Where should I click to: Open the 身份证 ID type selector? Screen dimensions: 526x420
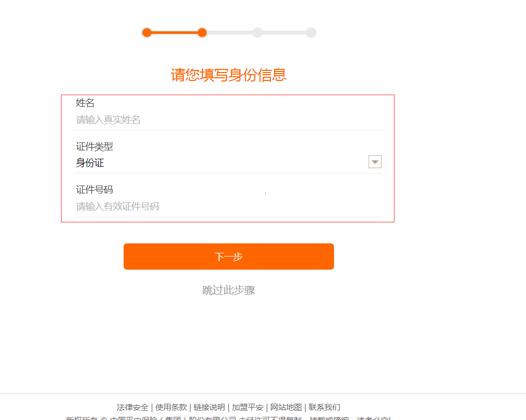(221, 163)
